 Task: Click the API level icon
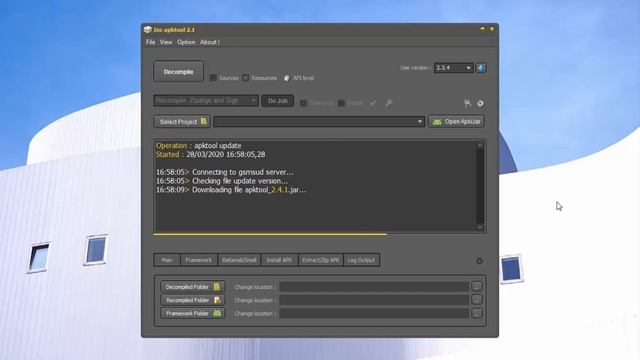tap(287, 78)
